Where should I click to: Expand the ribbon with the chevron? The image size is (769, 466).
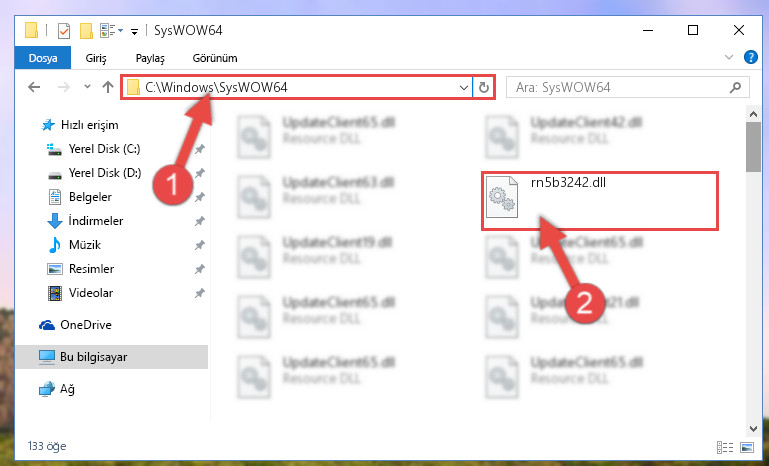pyautogui.click(x=729, y=57)
